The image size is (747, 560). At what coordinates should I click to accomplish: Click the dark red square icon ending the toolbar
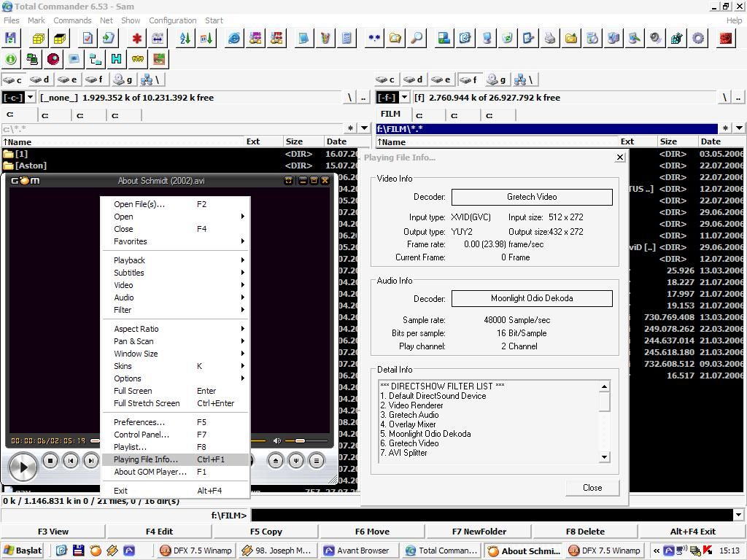pos(726,38)
